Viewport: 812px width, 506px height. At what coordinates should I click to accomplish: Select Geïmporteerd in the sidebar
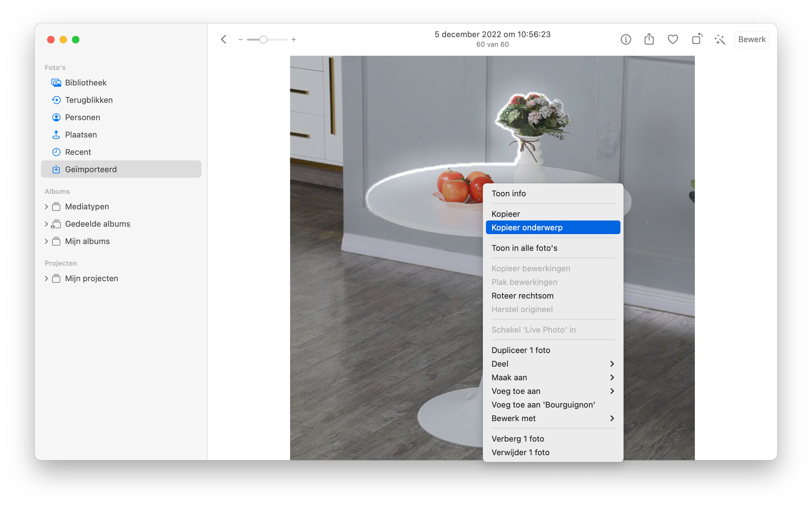tap(121, 169)
